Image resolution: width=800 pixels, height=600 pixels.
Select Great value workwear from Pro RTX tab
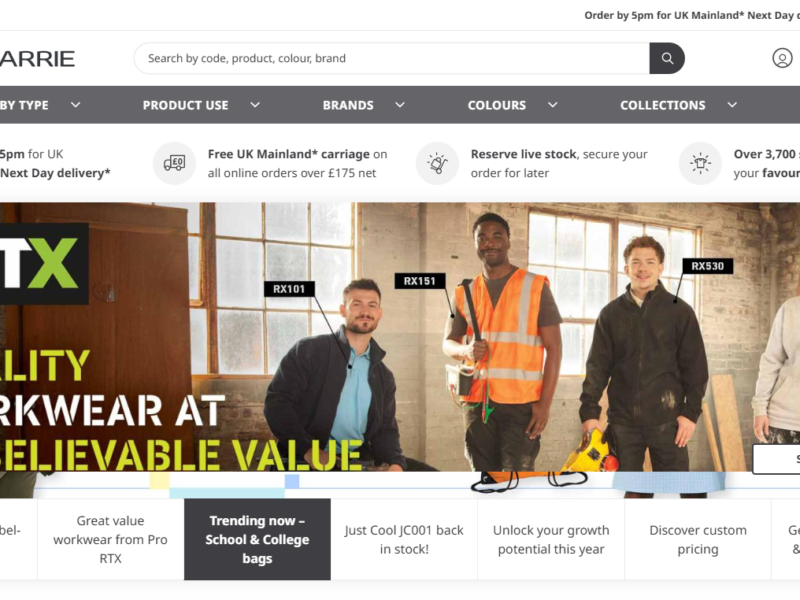(110, 539)
